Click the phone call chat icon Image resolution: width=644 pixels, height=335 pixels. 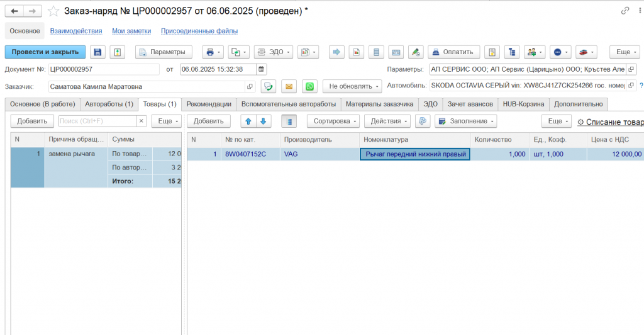click(269, 86)
